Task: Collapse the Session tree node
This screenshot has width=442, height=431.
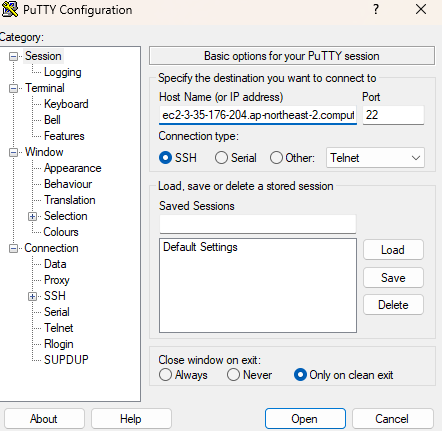Action: (13, 56)
